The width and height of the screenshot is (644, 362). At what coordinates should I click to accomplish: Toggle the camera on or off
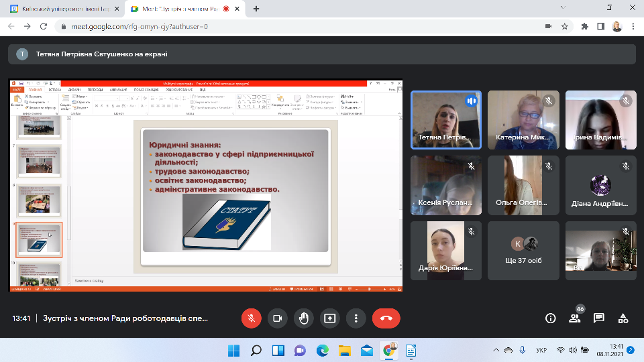click(277, 318)
